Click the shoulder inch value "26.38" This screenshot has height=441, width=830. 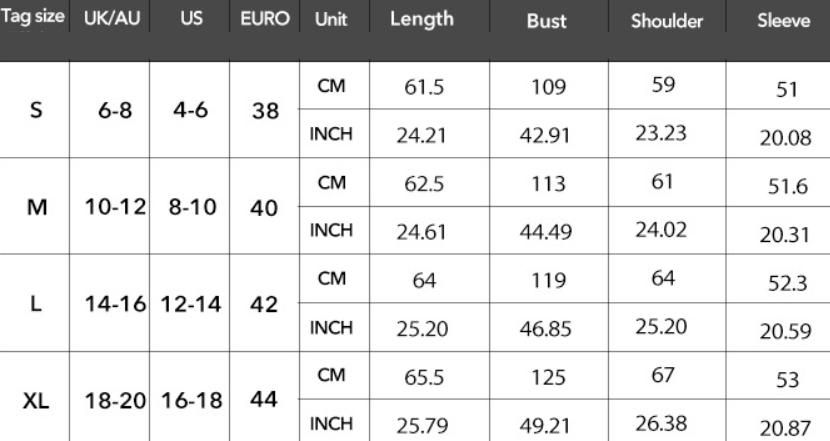coord(663,424)
